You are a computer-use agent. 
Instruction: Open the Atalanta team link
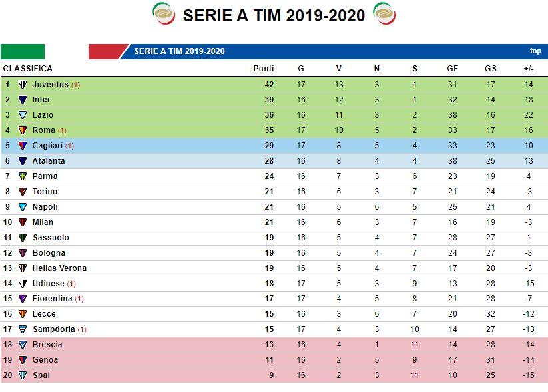coord(49,161)
